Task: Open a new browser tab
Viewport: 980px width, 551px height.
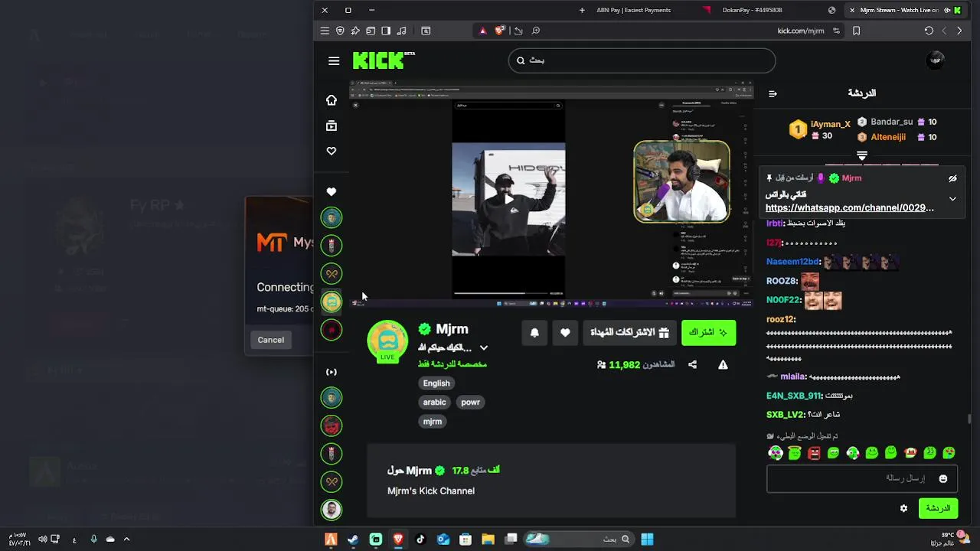Action: [x=582, y=10]
